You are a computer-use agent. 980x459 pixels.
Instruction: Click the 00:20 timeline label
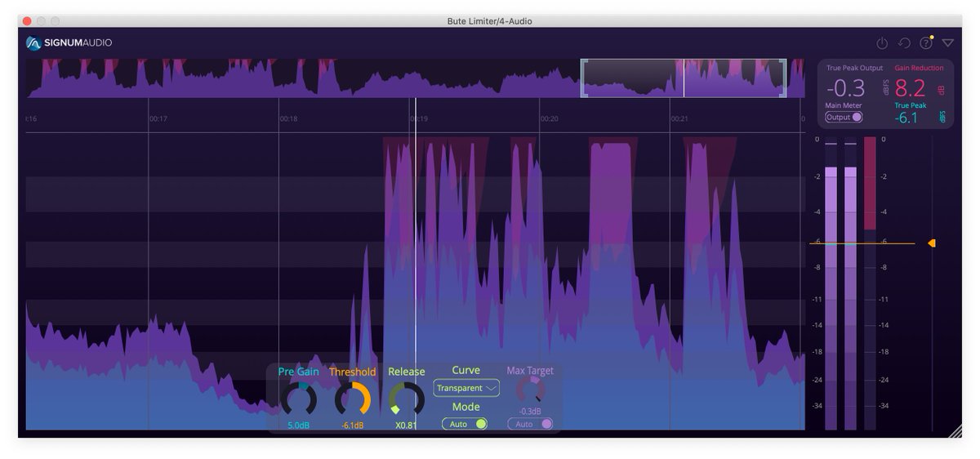click(550, 119)
